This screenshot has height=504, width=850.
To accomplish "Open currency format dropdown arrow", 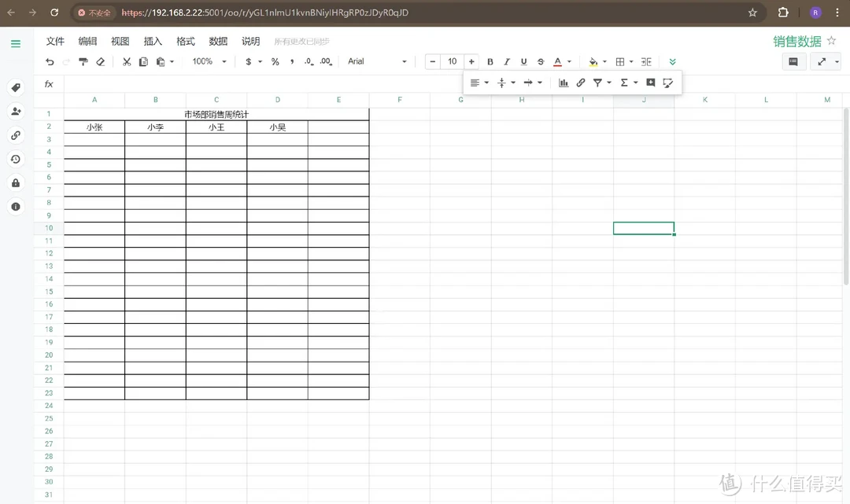I will click(261, 61).
